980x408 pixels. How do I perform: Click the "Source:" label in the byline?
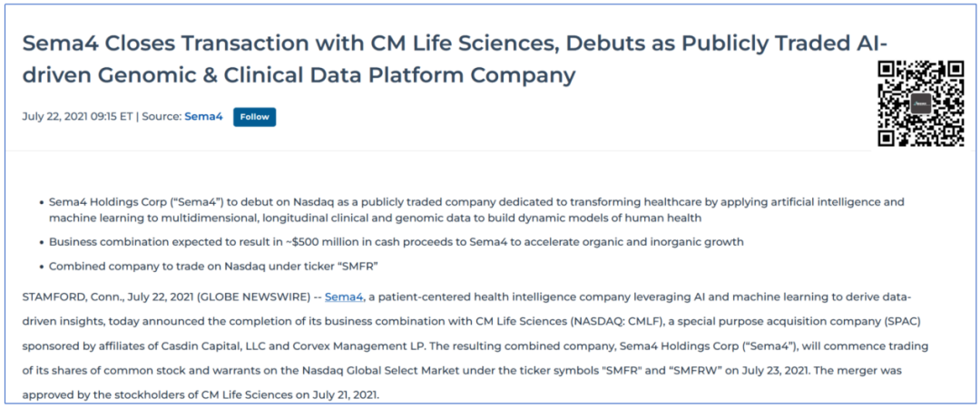[x=162, y=117]
